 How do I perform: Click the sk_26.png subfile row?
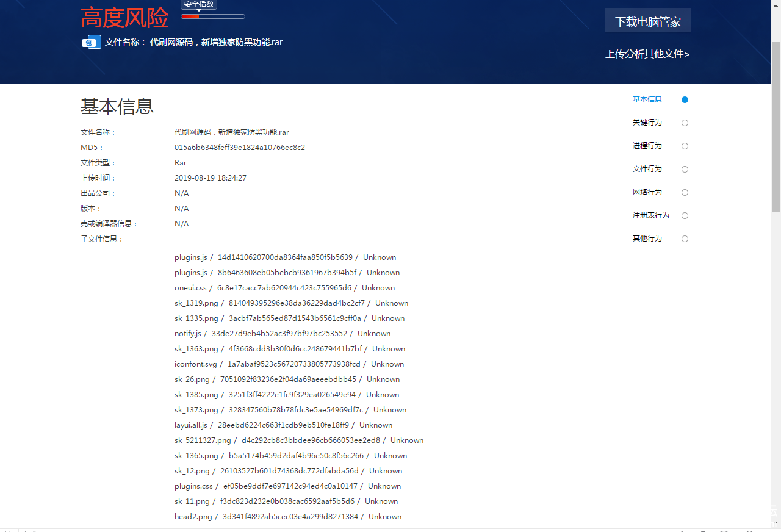click(287, 379)
